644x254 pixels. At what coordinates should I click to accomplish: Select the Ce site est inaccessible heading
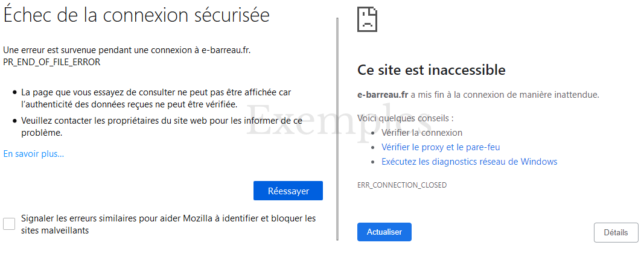click(x=432, y=70)
